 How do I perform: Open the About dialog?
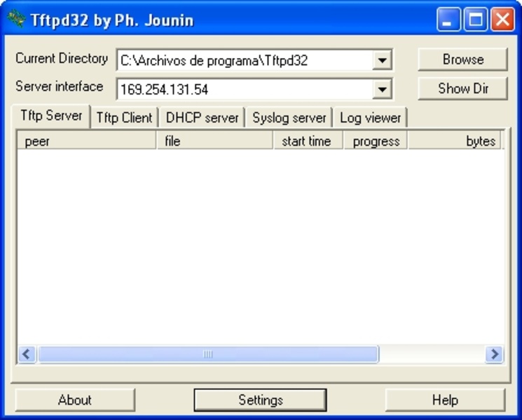point(75,400)
